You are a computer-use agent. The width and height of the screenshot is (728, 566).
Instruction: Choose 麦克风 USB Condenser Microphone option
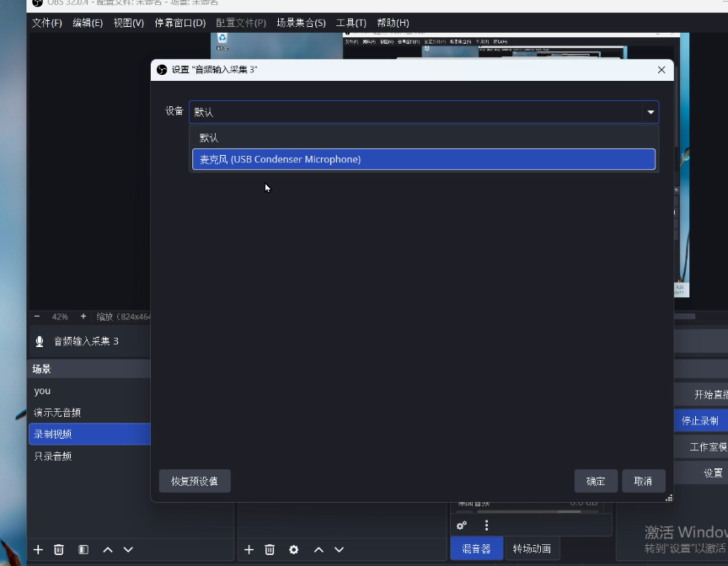coord(424,159)
